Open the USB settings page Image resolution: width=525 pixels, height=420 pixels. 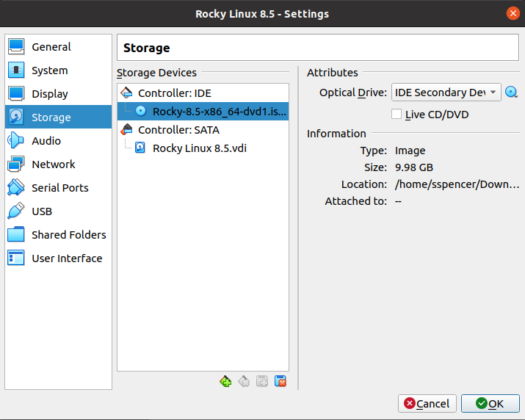(42, 211)
